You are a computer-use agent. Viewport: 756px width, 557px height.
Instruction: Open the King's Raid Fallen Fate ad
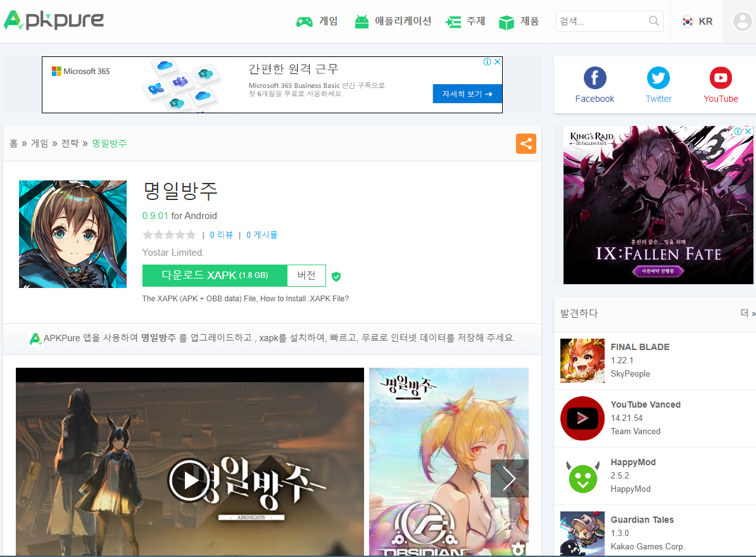click(x=658, y=205)
